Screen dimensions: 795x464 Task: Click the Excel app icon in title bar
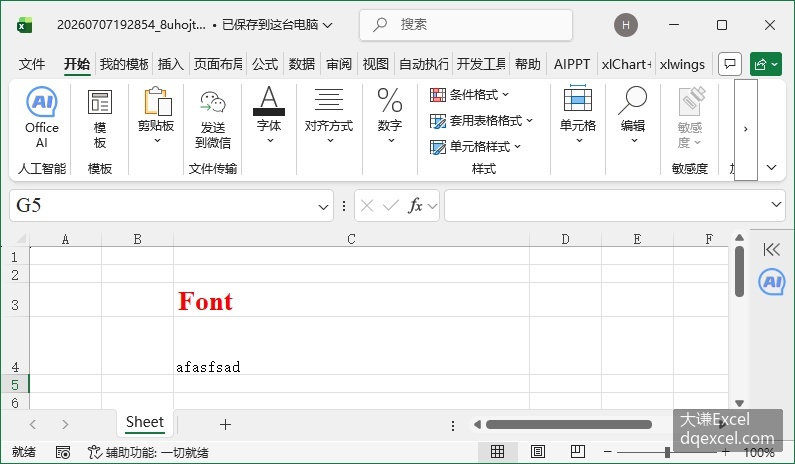[x=24, y=25]
